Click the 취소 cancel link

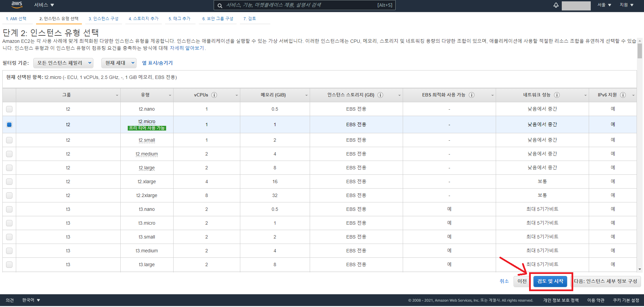click(504, 281)
